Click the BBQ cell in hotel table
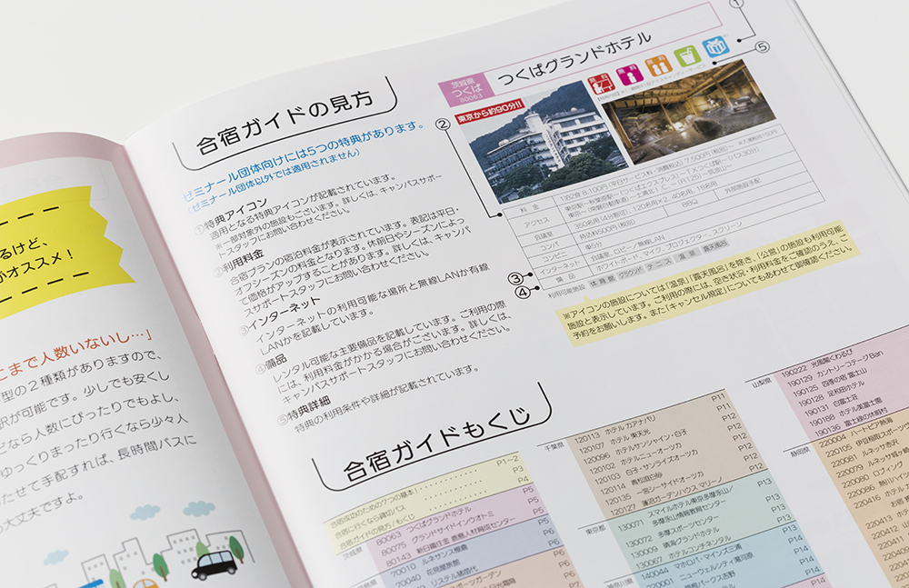Viewport: 909px width, 588px height. coord(689,204)
